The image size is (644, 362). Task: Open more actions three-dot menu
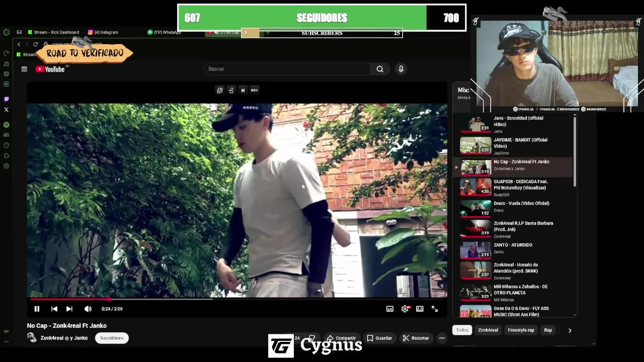[x=442, y=338]
